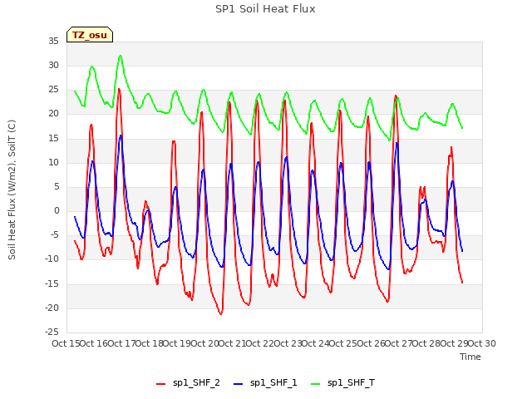Click the chart title SP1 Soil Heat Flux
Screen dimensions: 532x399
tap(265, 9)
